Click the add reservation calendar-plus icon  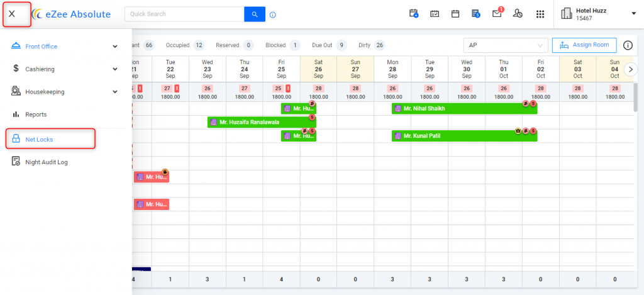pos(414,14)
